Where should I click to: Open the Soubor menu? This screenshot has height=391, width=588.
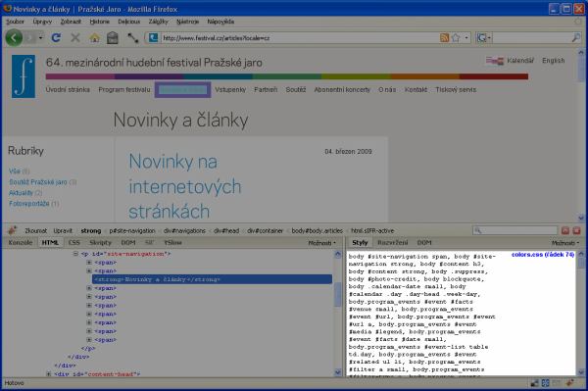(15, 22)
